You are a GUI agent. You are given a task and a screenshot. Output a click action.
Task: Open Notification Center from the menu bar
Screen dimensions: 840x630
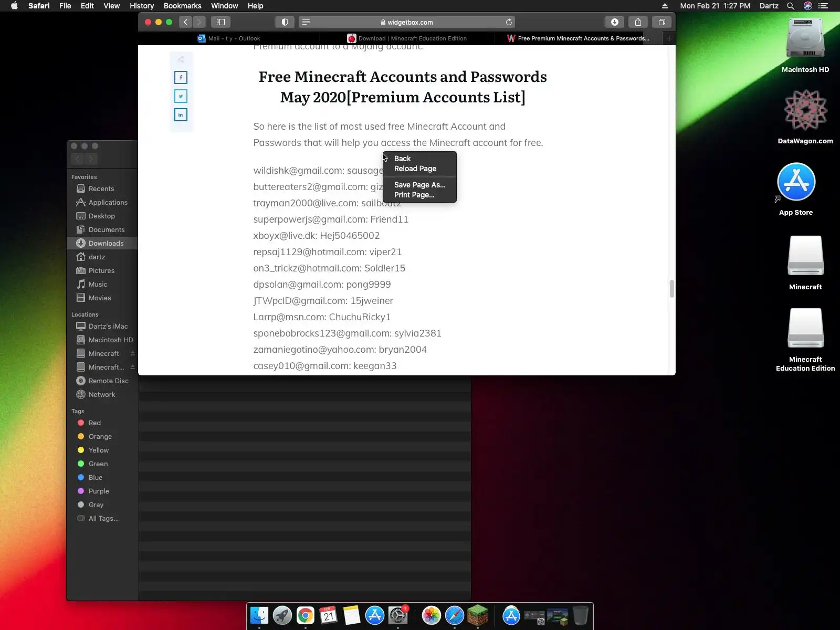coord(823,6)
